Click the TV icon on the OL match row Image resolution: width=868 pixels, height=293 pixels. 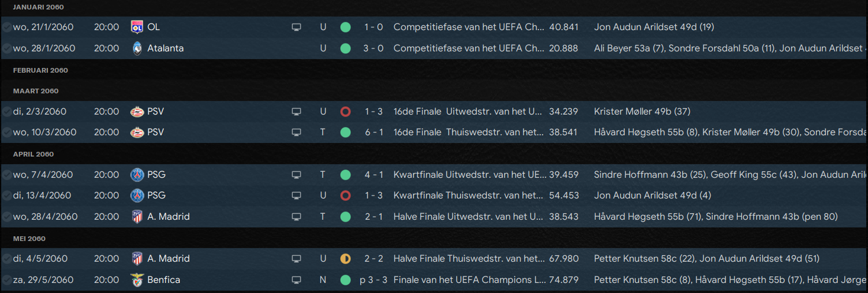tap(296, 27)
